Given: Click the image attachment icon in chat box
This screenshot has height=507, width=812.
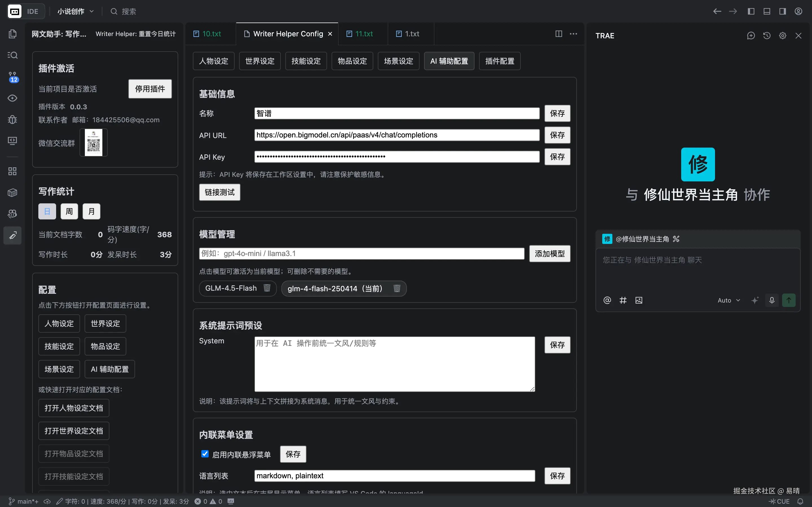Looking at the screenshot, I should point(639,300).
